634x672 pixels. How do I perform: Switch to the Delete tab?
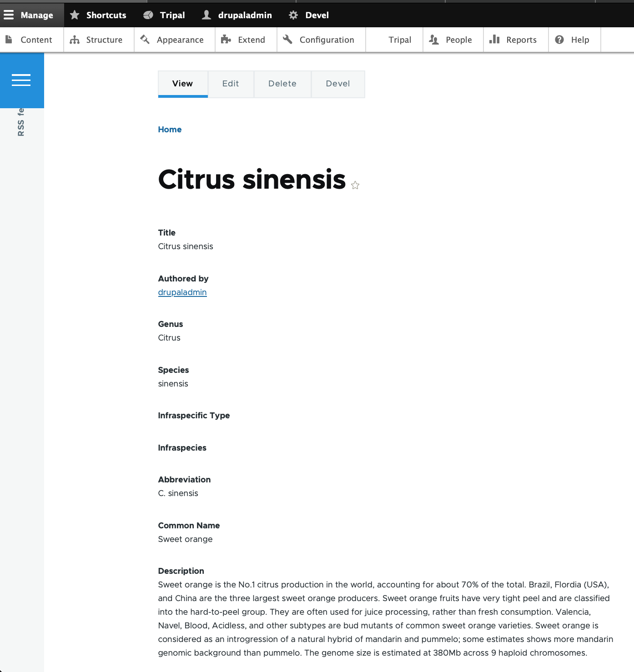(x=282, y=84)
